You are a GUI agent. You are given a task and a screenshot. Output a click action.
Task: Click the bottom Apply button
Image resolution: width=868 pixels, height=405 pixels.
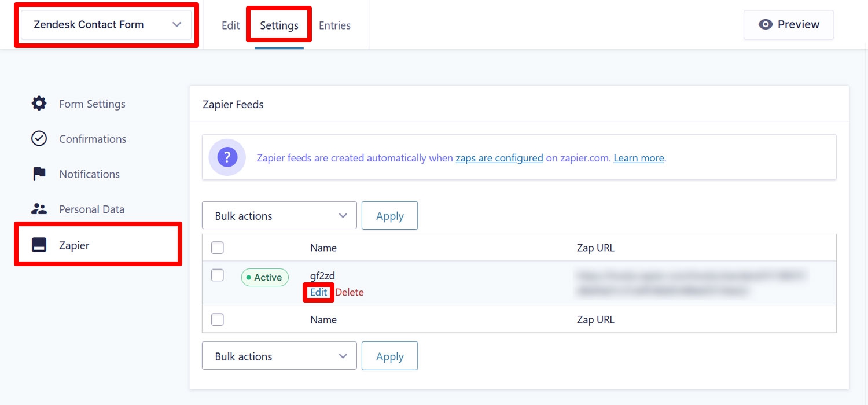click(389, 356)
